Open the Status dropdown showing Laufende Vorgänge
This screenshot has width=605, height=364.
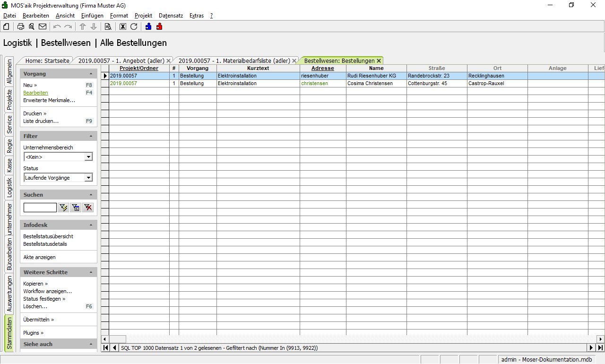pos(88,178)
